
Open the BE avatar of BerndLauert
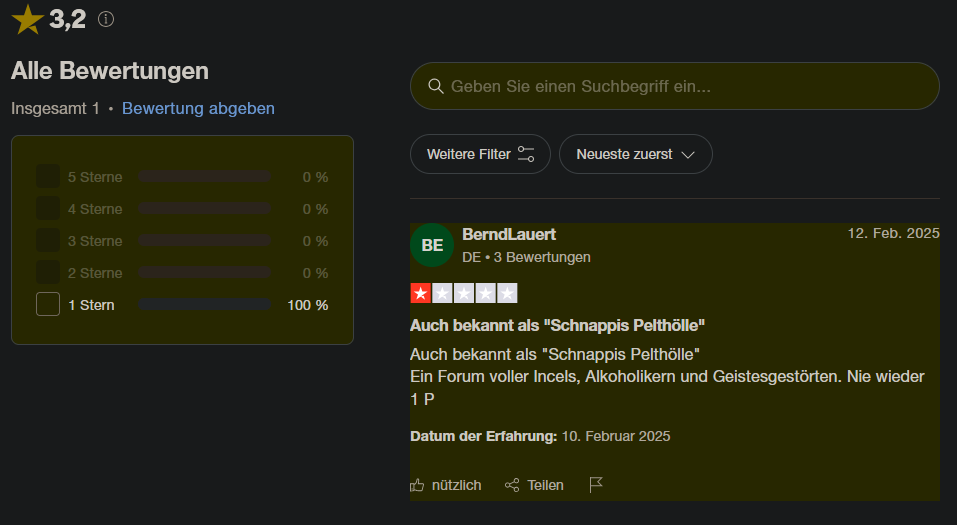pos(432,245)
